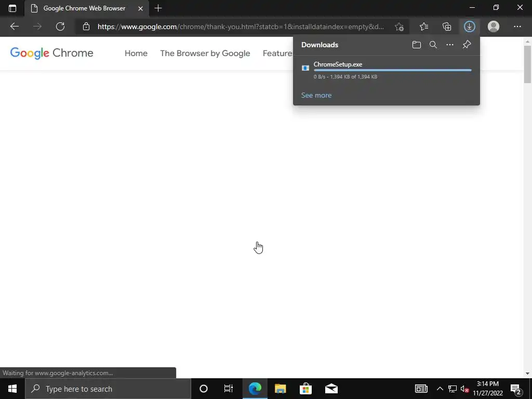Open the notification action center

[516, 389]
